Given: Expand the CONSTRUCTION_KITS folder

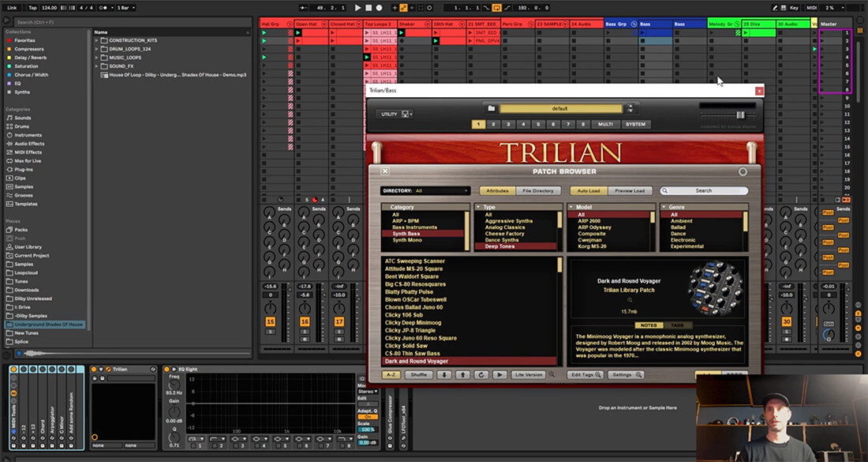Looking at the screenshot, I should tap(97, 40).
